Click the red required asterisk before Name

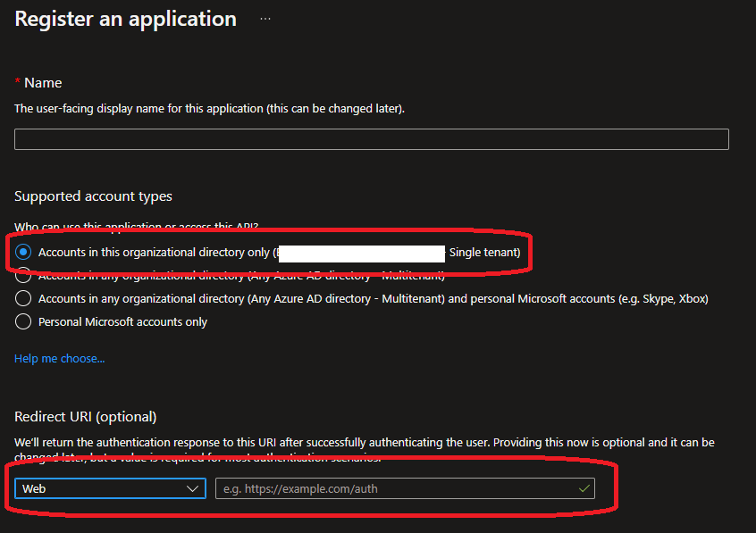click(18, 82)
